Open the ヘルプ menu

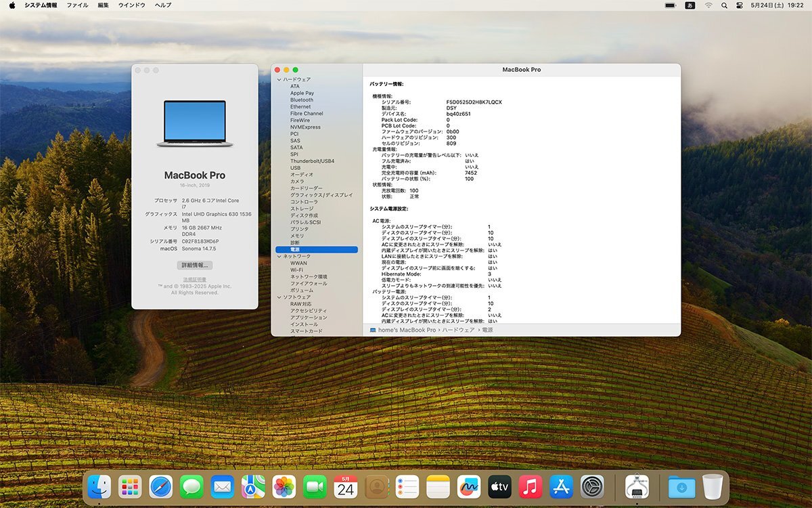pos(162,5)
